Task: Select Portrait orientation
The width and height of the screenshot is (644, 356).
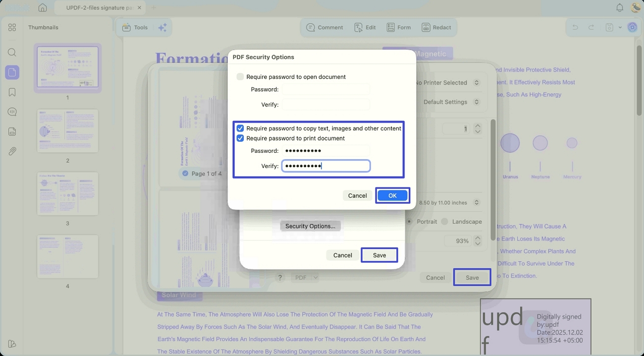Action: pos(410,222)
